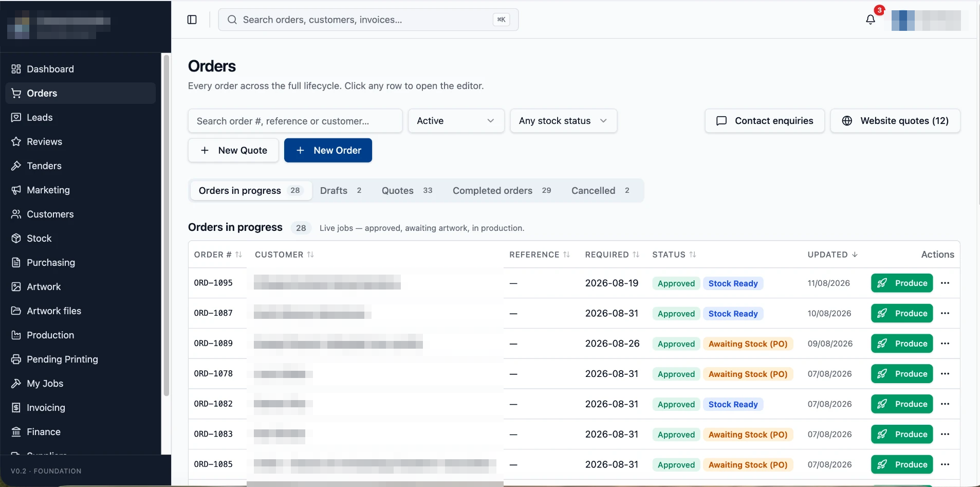
Task: Open the Any stock status dropdown
Action: point(563,121)
